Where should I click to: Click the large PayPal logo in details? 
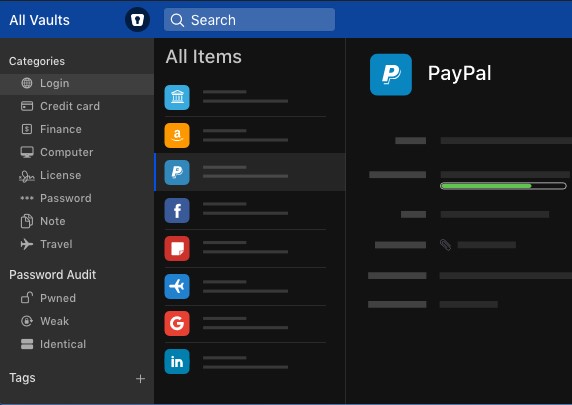pyautogui.click(x=391, y=74)
